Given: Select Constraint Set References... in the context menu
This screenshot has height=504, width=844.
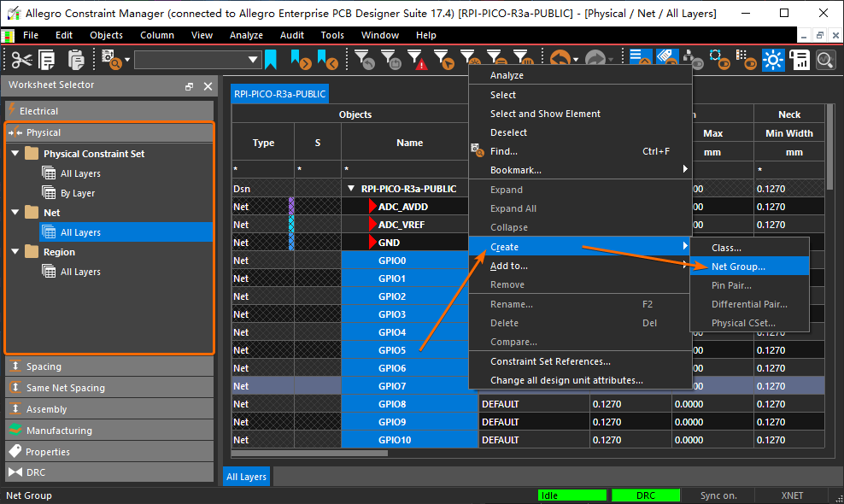Looking at the screenshot, I should click(x=550, y=361).
